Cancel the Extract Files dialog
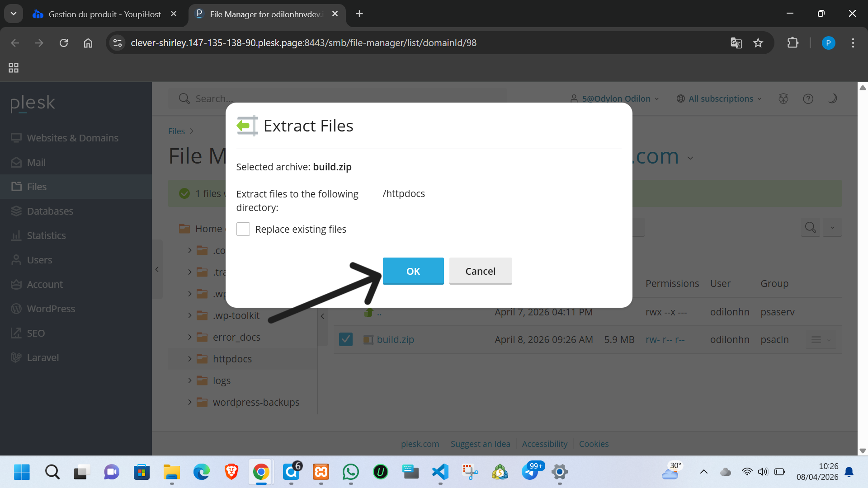Viewport: 868px width, 488px height. [x=480, y=271]
